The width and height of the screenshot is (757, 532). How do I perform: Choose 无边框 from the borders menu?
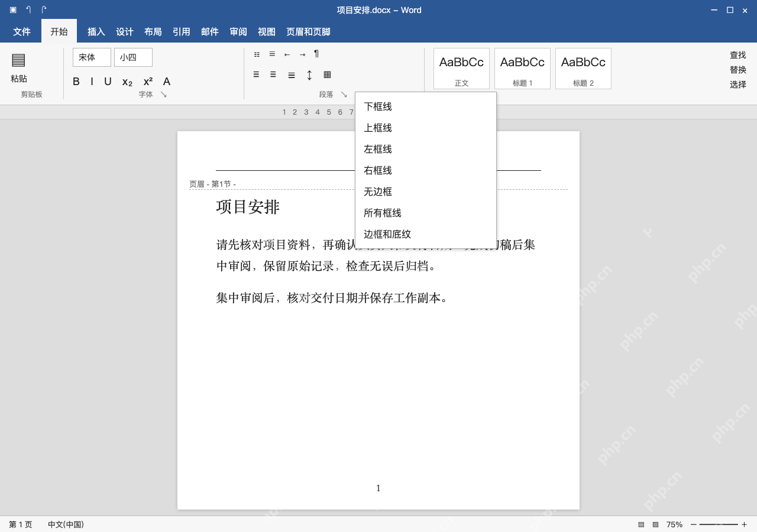(x=426, y=192)
